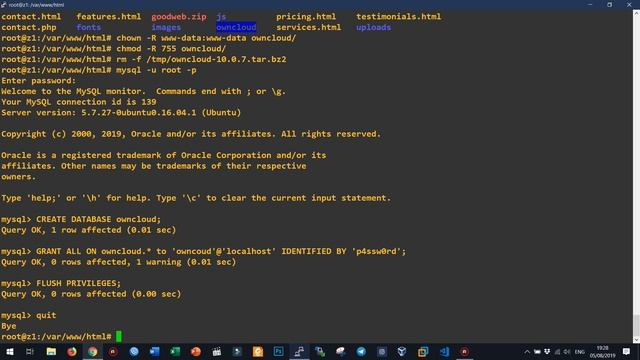Click the terminal scrollbar thumb

click(x=636, y=325)
